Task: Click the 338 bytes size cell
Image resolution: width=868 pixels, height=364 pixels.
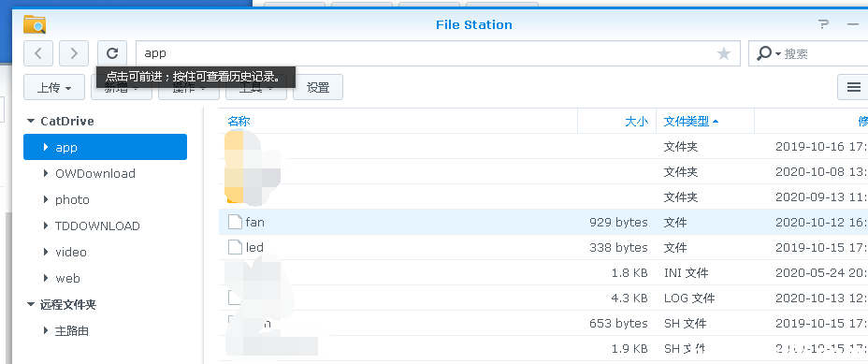Action: 618,247
